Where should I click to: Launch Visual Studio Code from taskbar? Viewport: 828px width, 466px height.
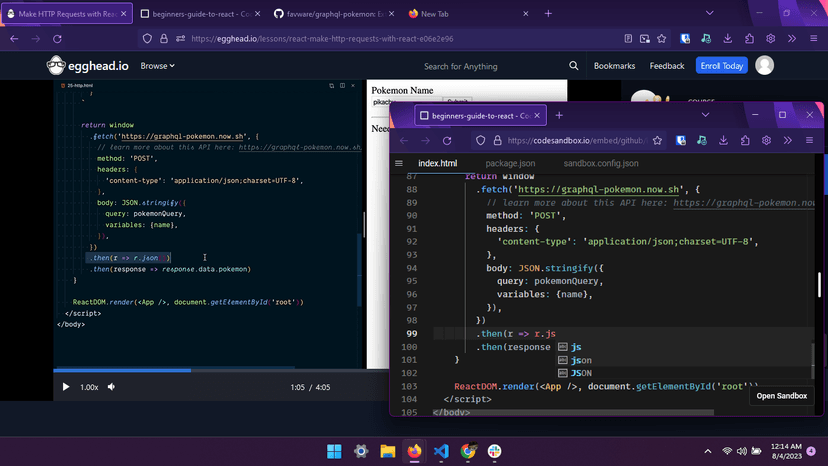pos(441,452)
